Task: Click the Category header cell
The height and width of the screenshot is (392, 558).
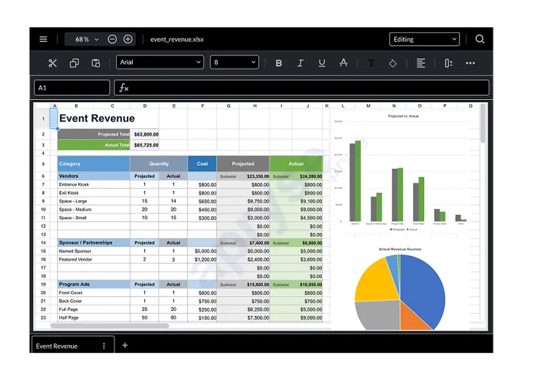Action: click(x=94, y=164)
